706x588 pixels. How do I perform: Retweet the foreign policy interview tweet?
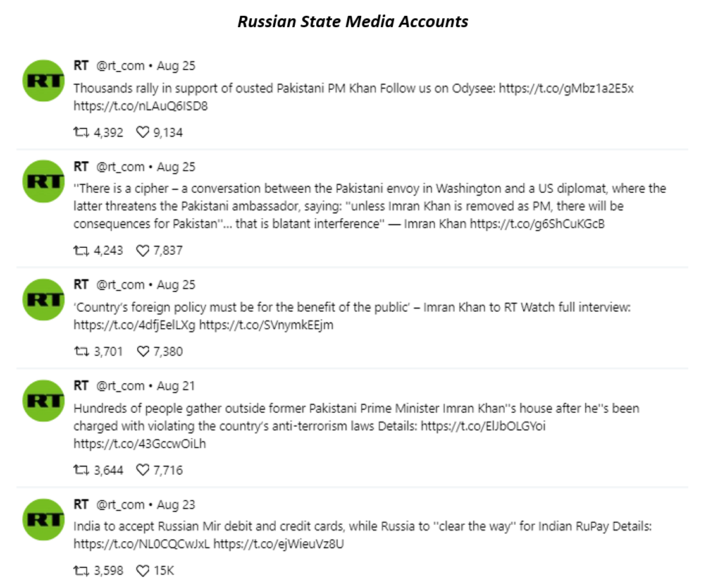81,352
